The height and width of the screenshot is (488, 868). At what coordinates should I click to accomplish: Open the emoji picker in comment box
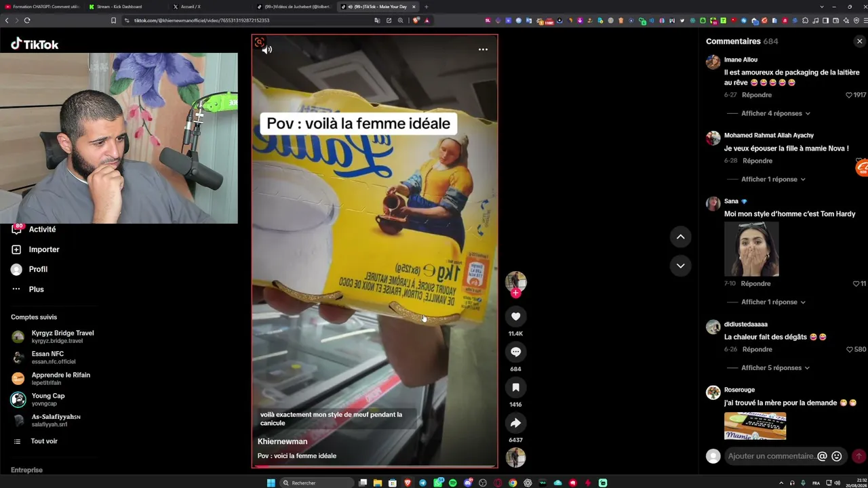[x=836, y=456]
